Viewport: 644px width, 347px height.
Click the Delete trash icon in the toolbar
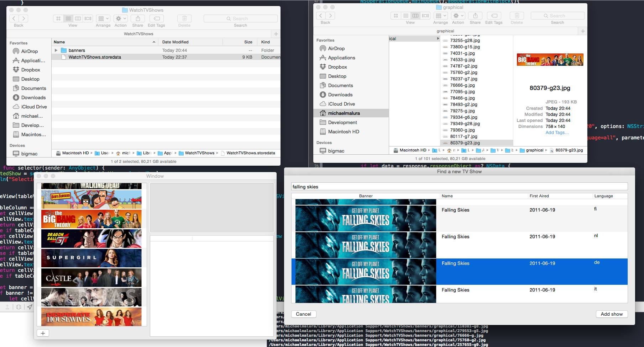pos(184,18)
